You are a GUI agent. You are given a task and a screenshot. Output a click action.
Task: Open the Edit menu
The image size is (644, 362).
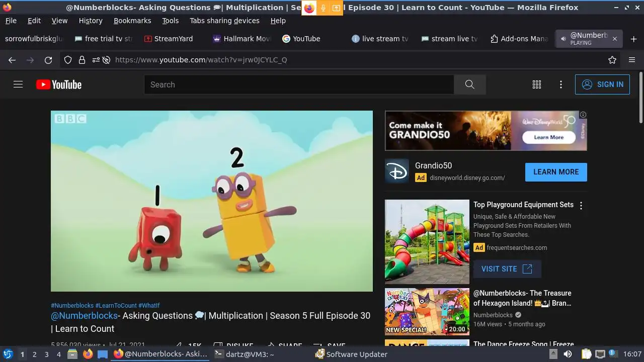34,21
